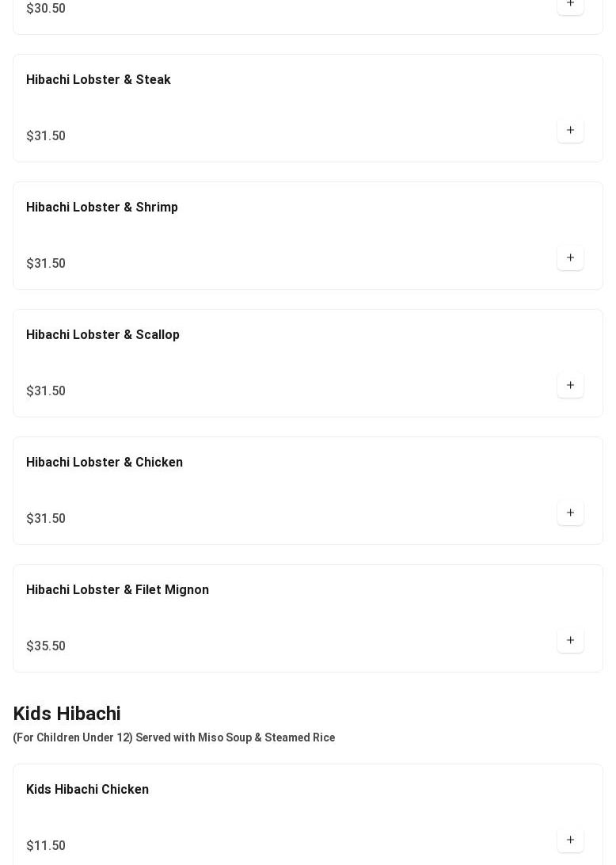View Hibachi Lobster & Filet Mignon item
The width and height of the screenshot is (616, 865).
(117, 590)
